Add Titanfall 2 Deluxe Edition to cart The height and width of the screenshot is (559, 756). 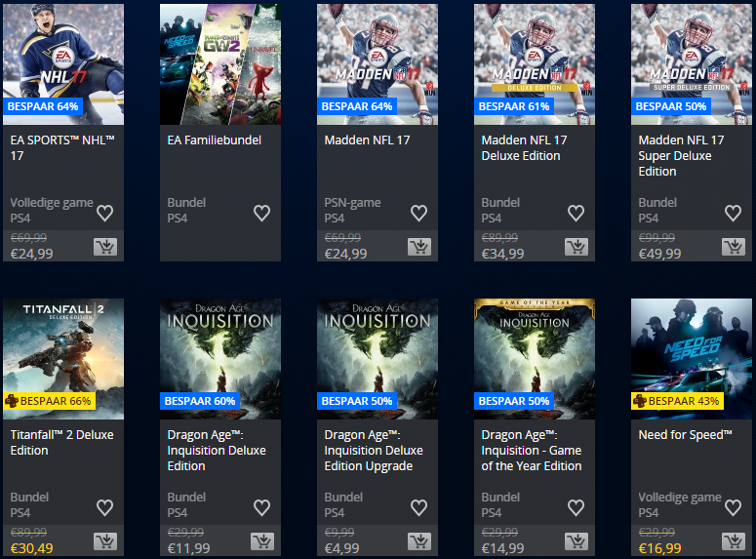point(105,541)
